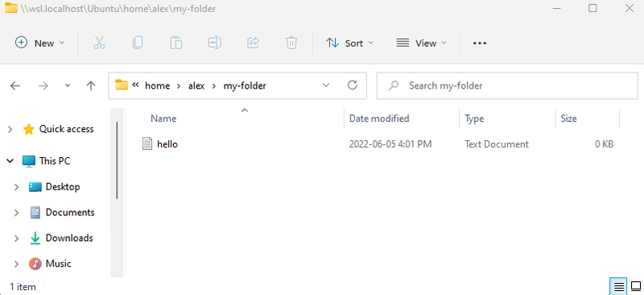The image size is (644, 295).
Task: Open Music in navigation pane
Action: coord(58,264)
